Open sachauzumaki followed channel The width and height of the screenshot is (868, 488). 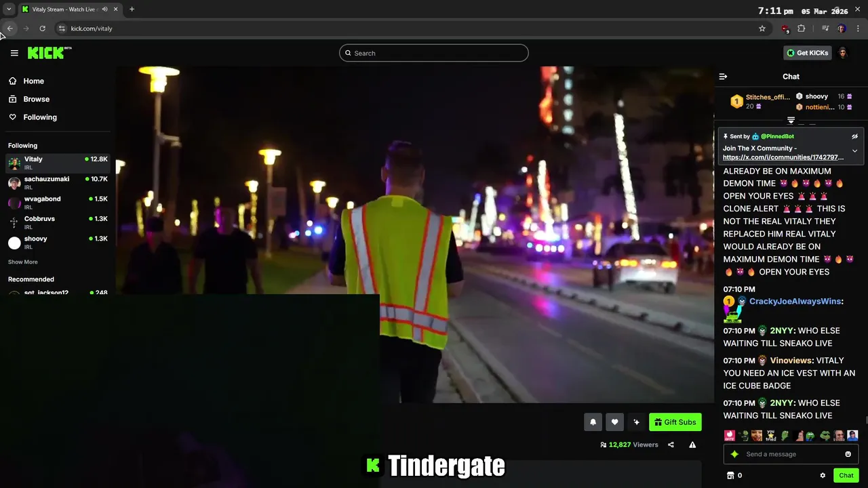point(58,183)
